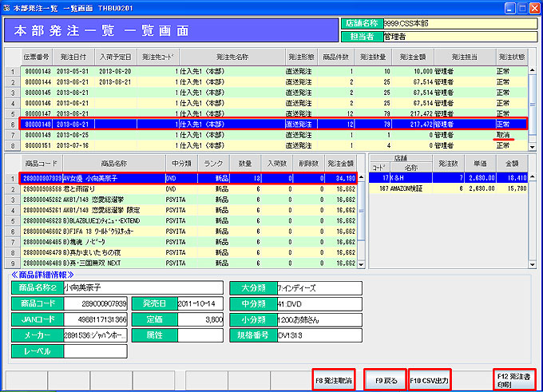Click the 商品コード detail field
Viewport: 543px width, 392px height.
pos(96,303)
